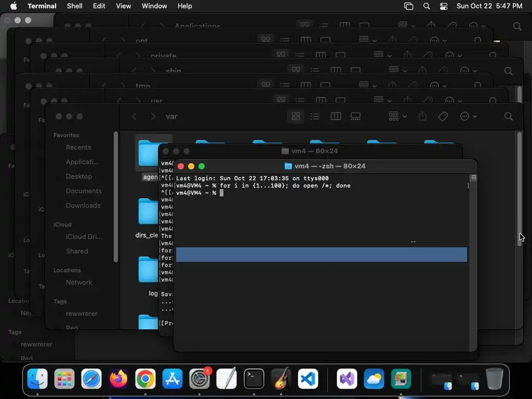
Task: Select Applications in var window sidebar
Action: [82, 162]
